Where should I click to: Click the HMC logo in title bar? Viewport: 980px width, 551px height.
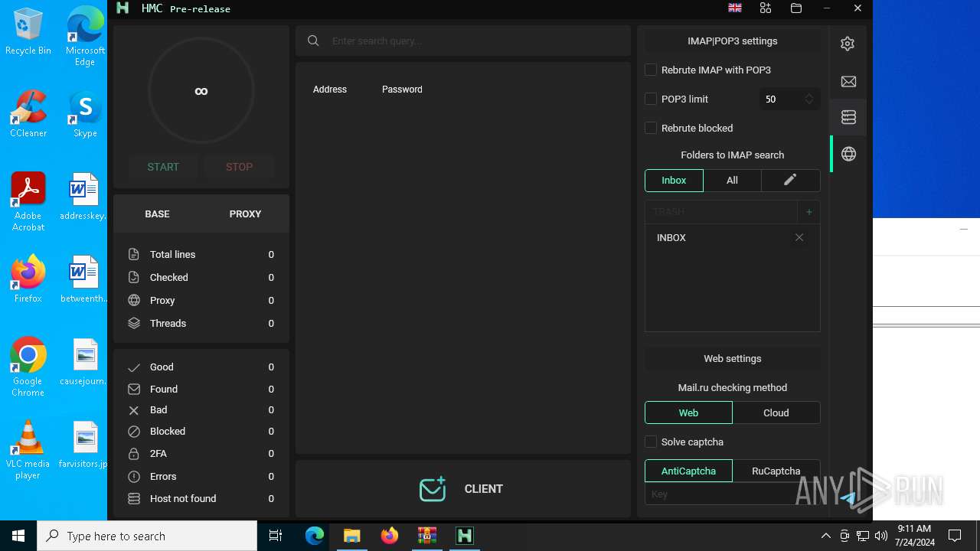click(x=122, y=8)
